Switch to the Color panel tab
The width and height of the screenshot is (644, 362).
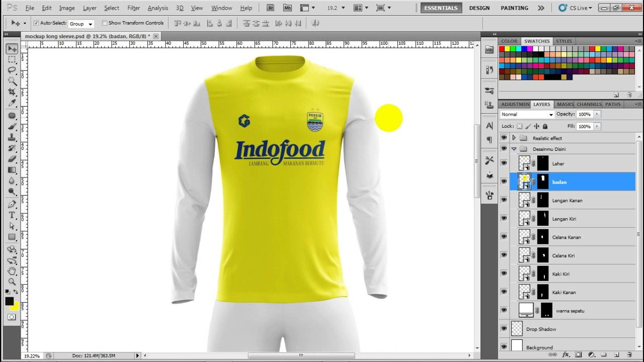click(509, 41)
